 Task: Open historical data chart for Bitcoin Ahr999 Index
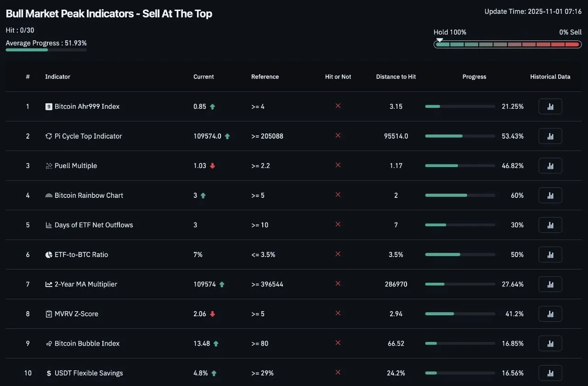tap(550, 106)
